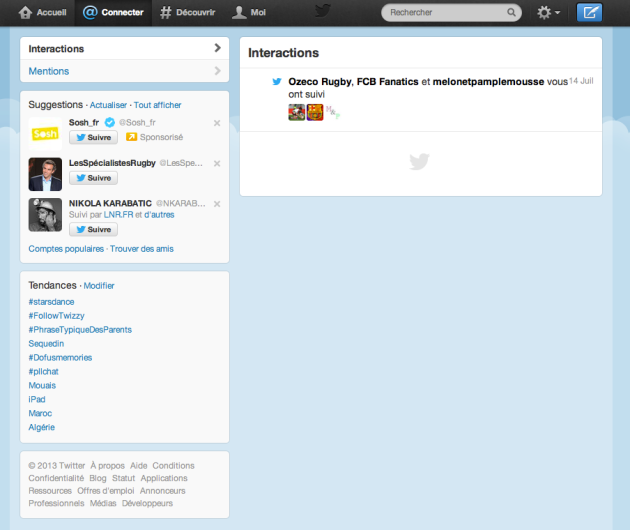Open the Découvrir hashtag tab
The height and width of the screenshot is (530, 630).
pyautogui.click(x=188, y=12)
